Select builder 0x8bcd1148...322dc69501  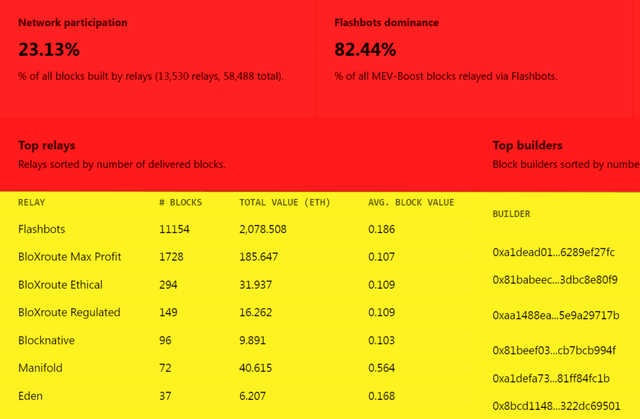click(x=556, y=406)
